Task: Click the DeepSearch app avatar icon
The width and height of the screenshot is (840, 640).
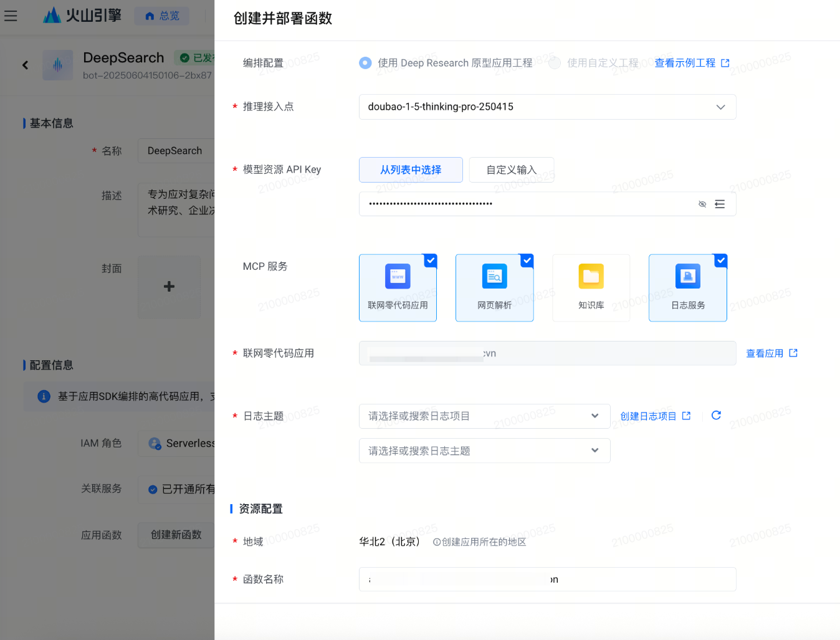Action: 58,65
